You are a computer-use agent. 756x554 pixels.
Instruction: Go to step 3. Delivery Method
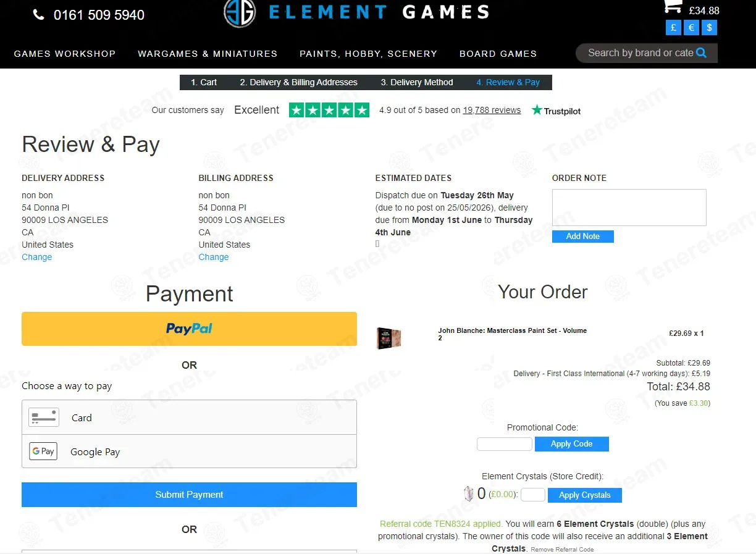(x=417, y=82)
